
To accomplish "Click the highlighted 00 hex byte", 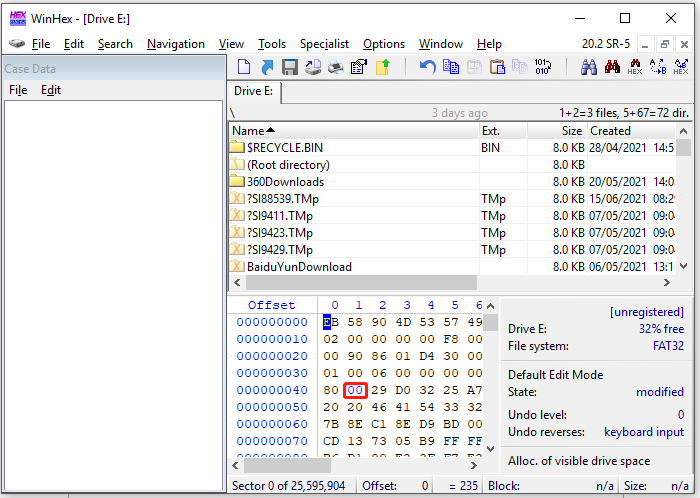I will coord(355,390).
